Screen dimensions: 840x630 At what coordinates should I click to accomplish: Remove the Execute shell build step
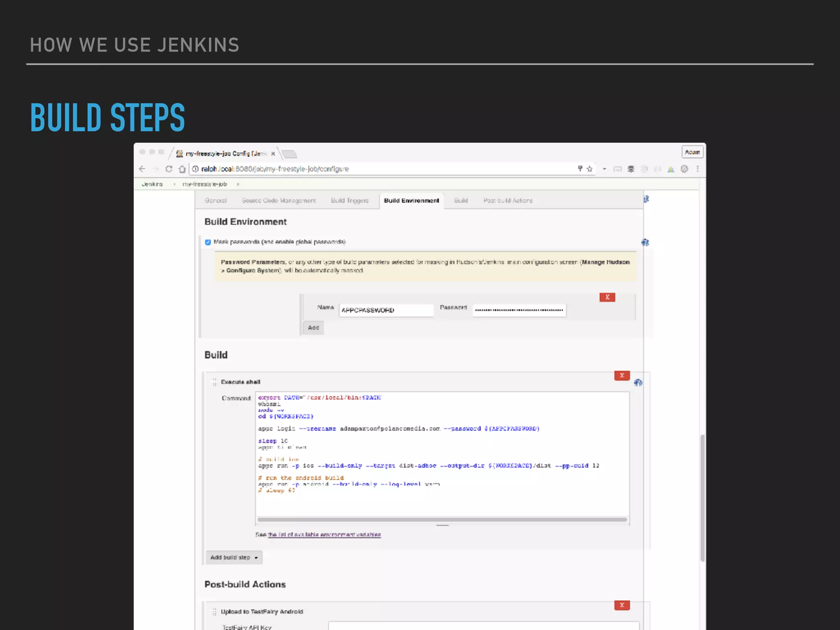click(622, 375)
